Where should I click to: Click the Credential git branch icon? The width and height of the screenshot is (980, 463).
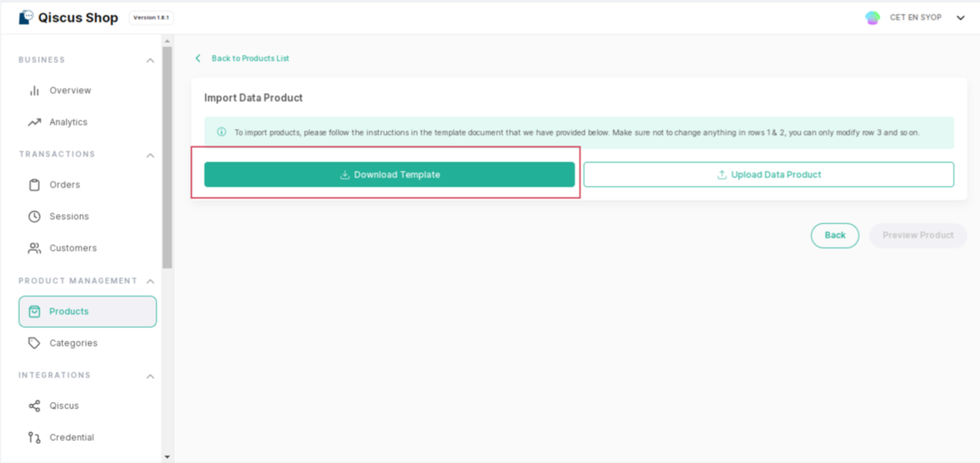coord(34,437)
